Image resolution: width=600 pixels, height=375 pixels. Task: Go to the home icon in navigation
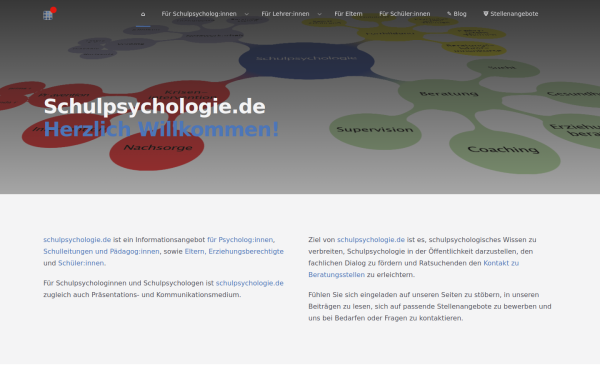pyautogui.click(x=143, y=14)
